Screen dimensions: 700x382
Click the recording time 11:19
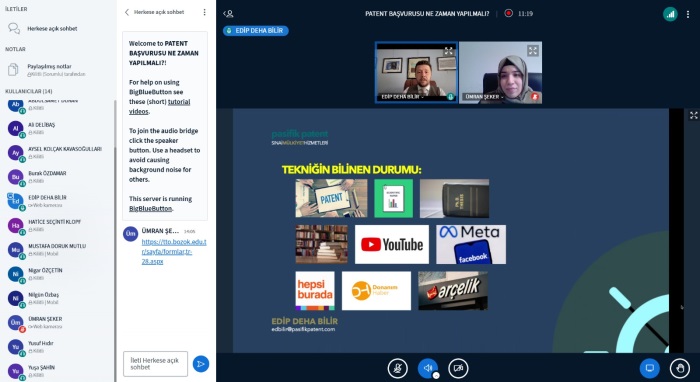[x=525, y=14]
